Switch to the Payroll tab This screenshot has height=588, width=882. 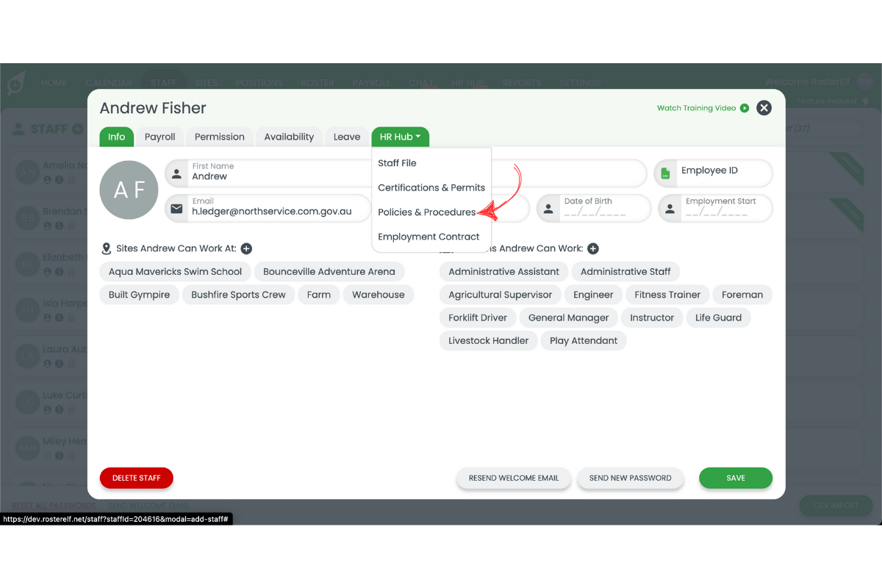click(159, 137)
